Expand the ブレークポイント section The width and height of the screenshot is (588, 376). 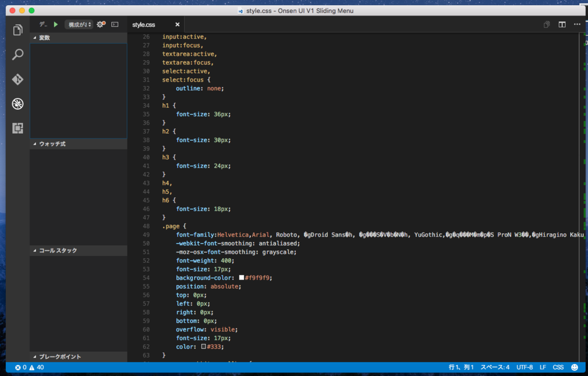click(x=79, y=356)
